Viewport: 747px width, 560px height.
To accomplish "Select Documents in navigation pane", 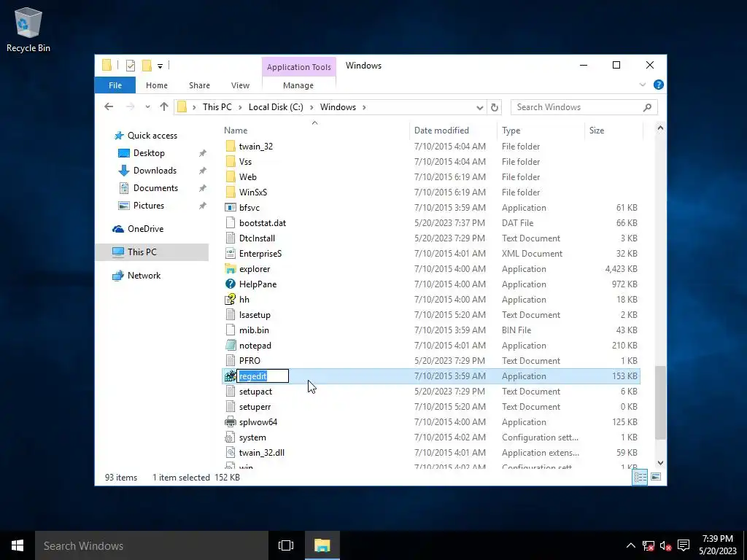I will click(x=155, y=188).
